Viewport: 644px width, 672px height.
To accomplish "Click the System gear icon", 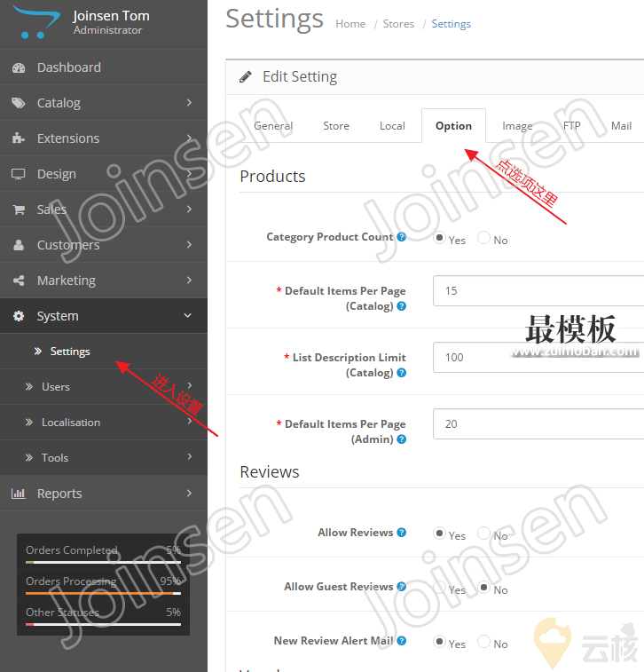I will 19,316.
